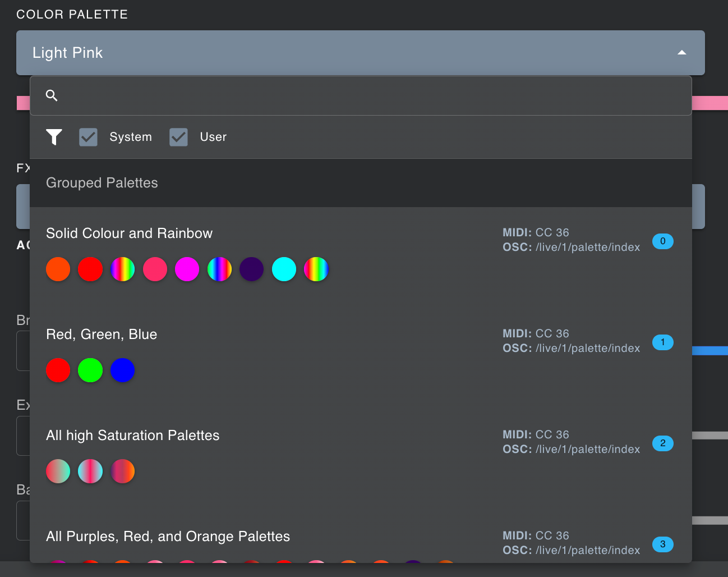The width and height of the screenshot is (728, 577).
Task: Click the Grouped Palettes header
Action: (361, 183)
